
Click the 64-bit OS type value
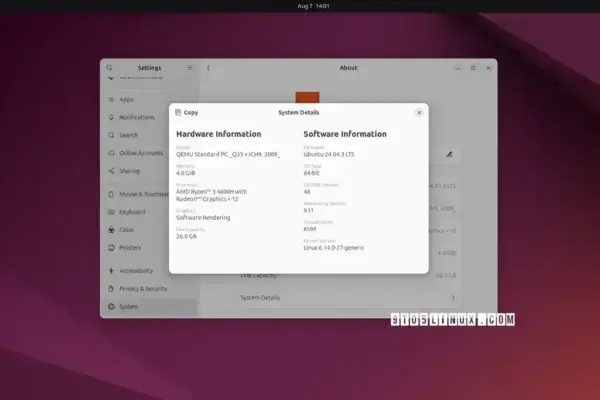[311, 173]
